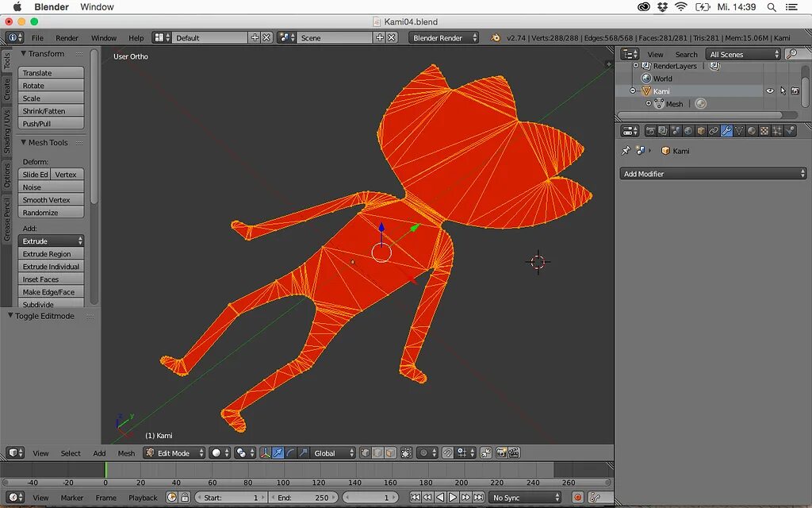This screenshot has width=812, height=508.
Task: Open the Extrude dropdown in Mesh Tools
Action: point(51,241)
